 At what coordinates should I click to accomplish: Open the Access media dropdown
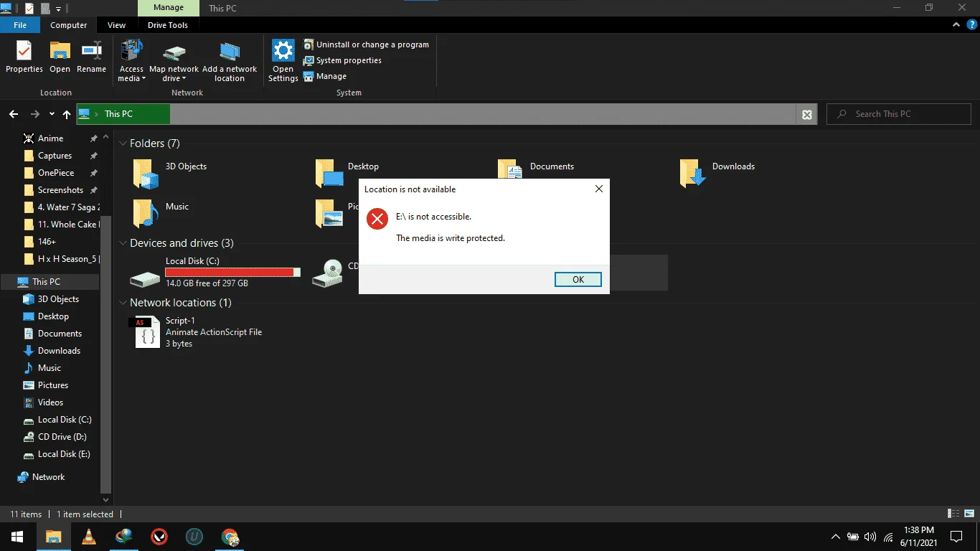[x=131, y=62]
